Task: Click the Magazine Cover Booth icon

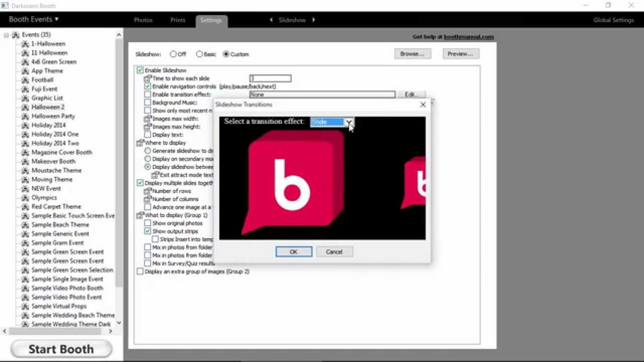Action: pos(25,152)
